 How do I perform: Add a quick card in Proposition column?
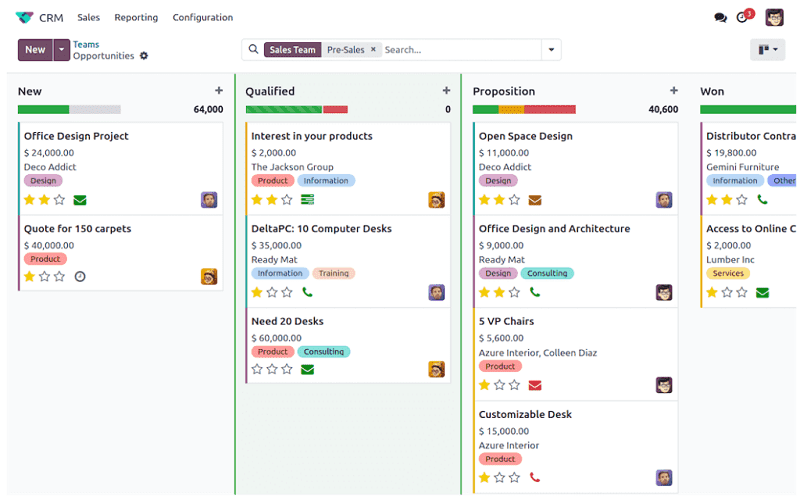pyautogui.click(x=674, y=90)
